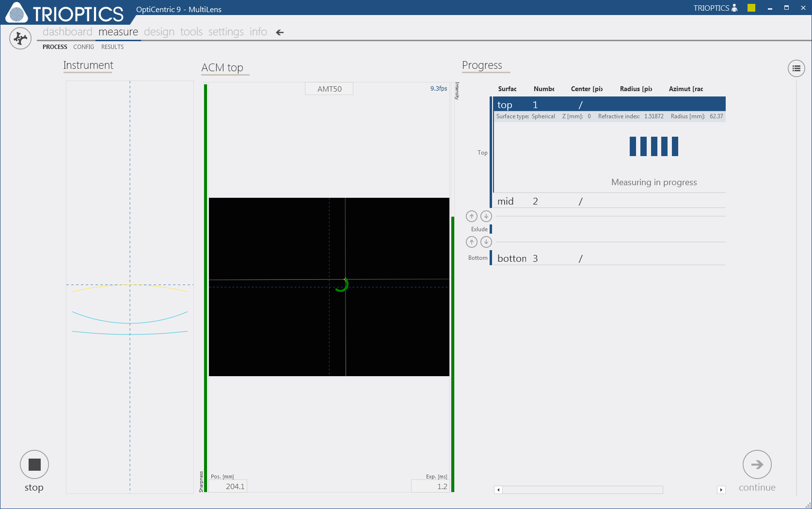This screenshot has width=812, height=509.
Task: Click the Measuring in progress text
Action: [x=654, y=182]
